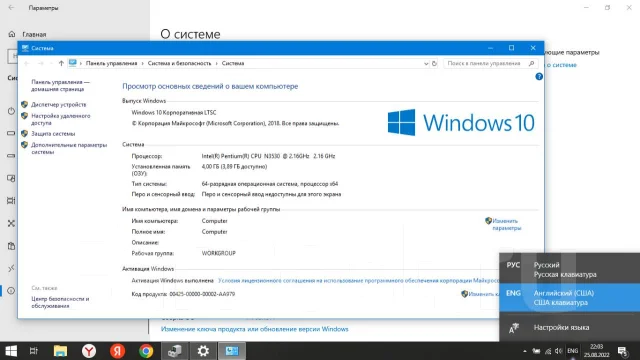Click the product ID 00425-00000-00002-AA979 text
This screenshot has width=640, height=360.
point(202,294)
